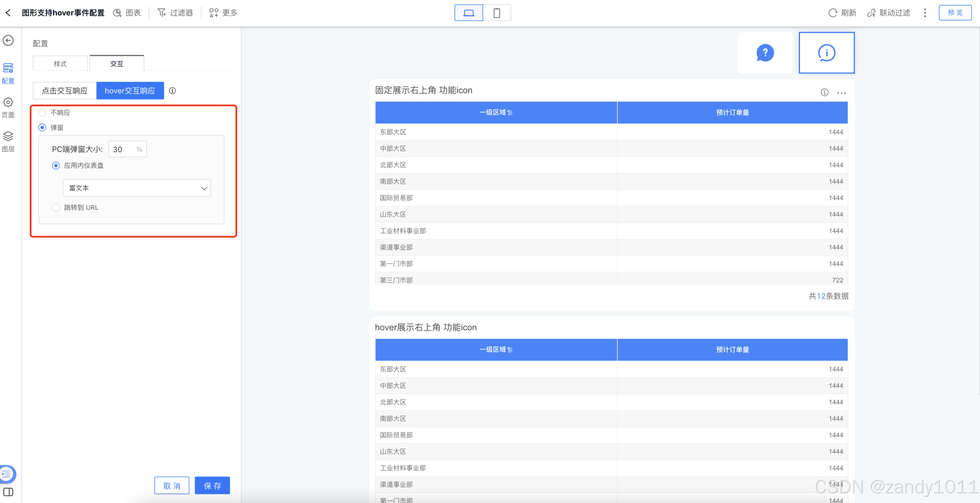
Task: Open the vertical three-dot menu in header
Action: (x=925, y=13)
